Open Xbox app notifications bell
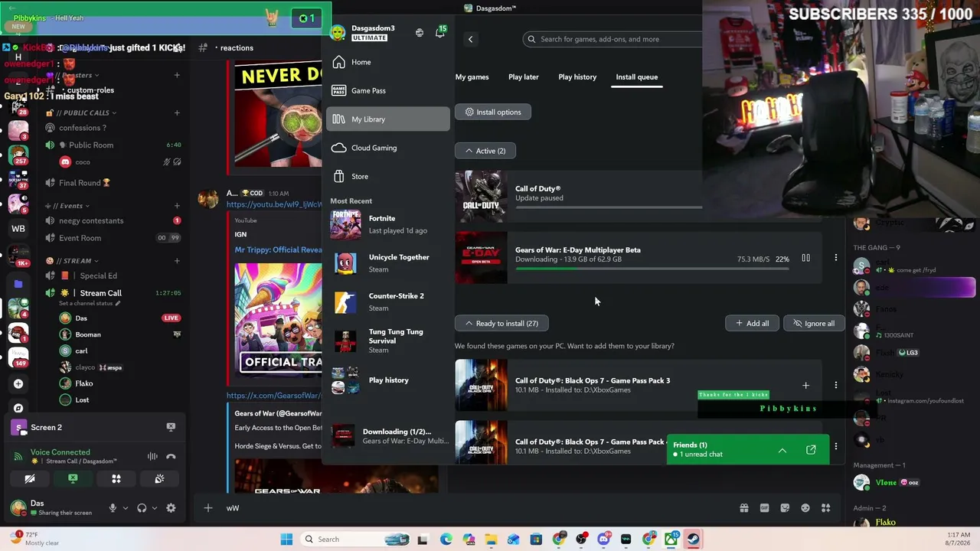This screenshot has height=551, width=980. (439, 33)
